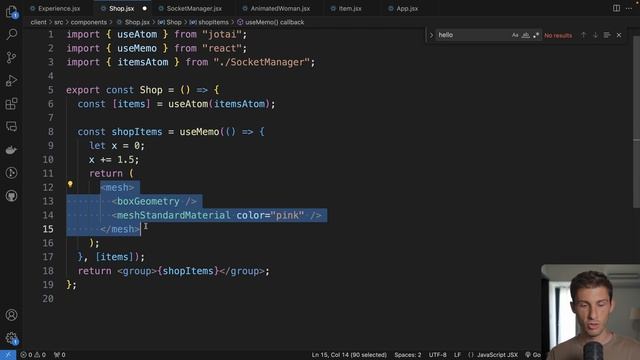The width and height of the screenshot is (640, 360).
Task: Open the Accounts menu icon
Action: click(x=11, y=315)
